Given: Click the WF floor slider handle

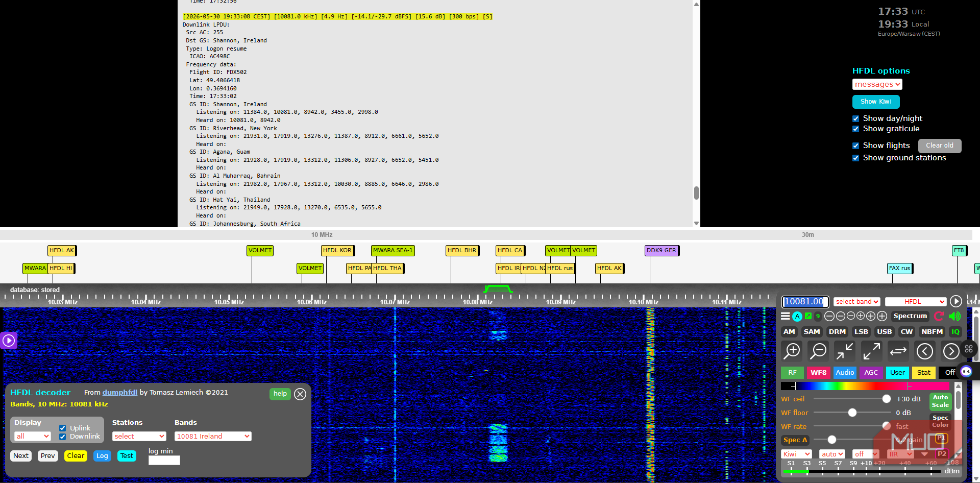Looking at the screenshot, I should (852, 413).
